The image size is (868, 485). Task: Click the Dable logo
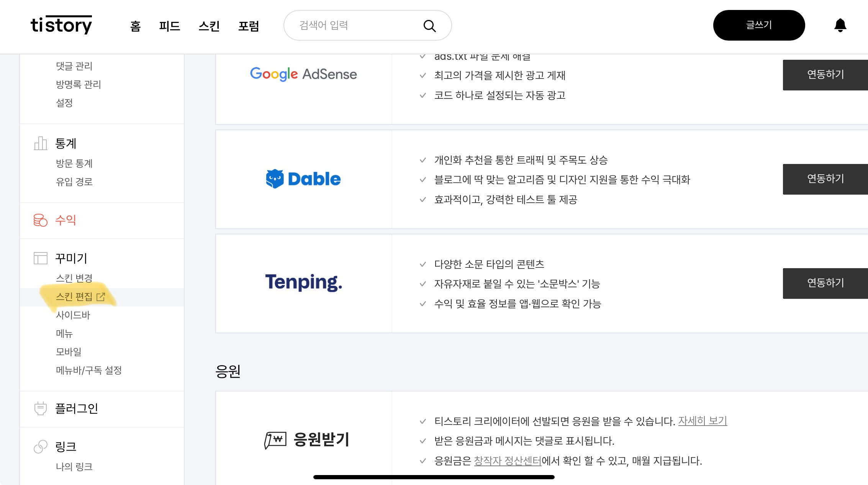point(303,179)
